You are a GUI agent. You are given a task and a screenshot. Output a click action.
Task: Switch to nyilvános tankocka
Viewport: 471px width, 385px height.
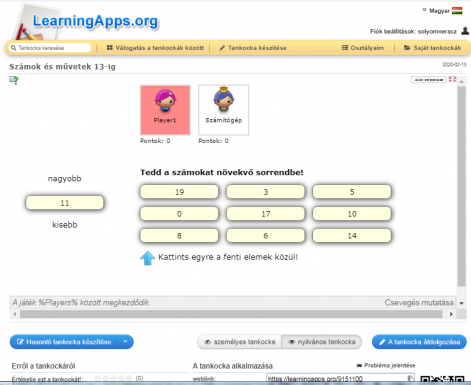click(322, 342)
